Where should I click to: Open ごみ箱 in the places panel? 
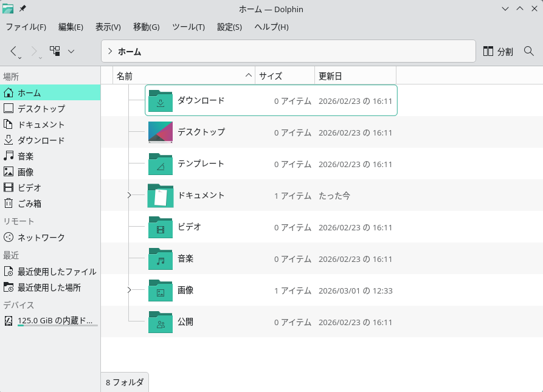coord(29,204)
